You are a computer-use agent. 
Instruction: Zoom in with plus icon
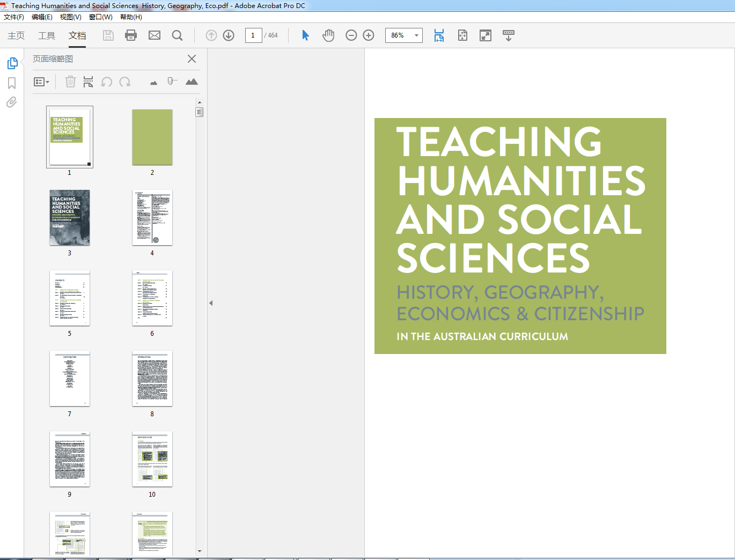pyautogui.click(x=369, y=35)
